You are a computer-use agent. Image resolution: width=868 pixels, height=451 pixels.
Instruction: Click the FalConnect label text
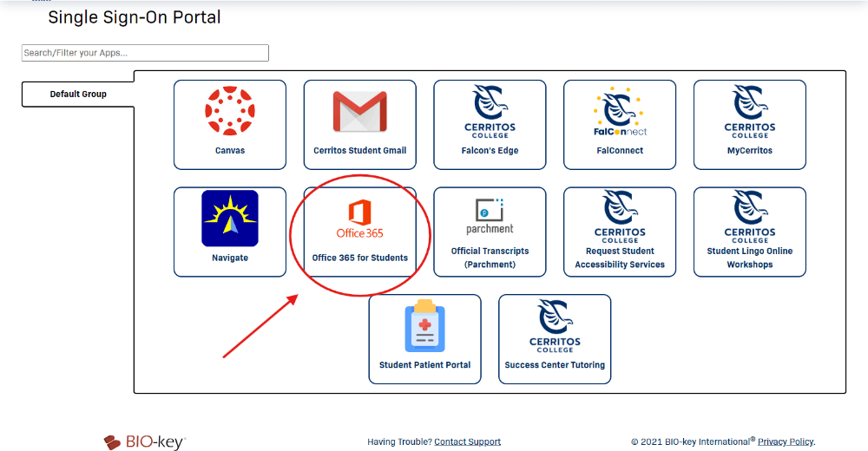[620, 151]
